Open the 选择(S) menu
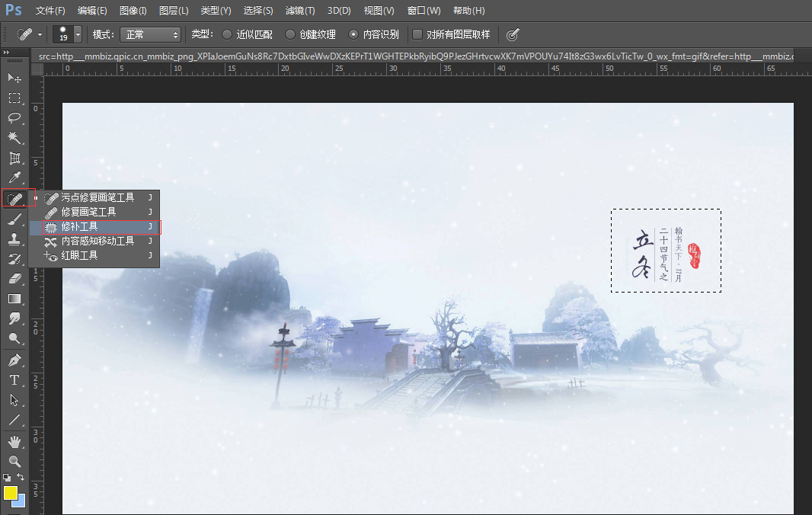This screenshot has height=515, width=812. click(x=258, y=11)
